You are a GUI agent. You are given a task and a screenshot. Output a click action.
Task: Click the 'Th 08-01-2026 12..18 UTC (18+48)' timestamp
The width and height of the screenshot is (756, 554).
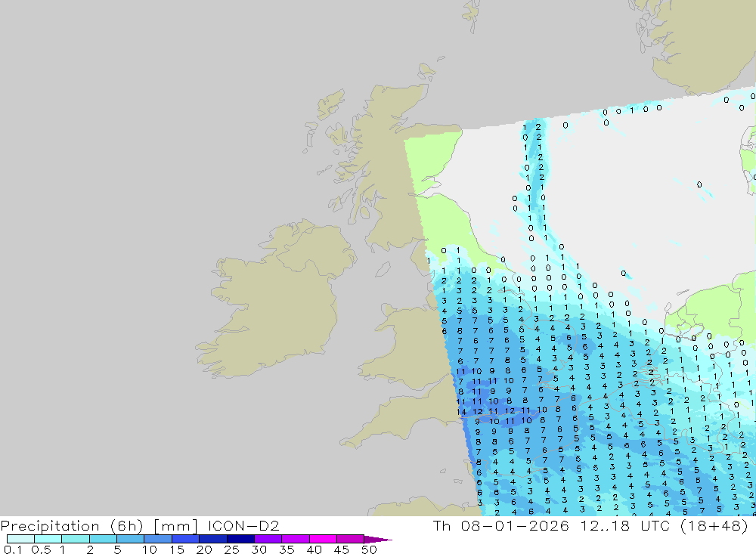(x=590, y=525)
